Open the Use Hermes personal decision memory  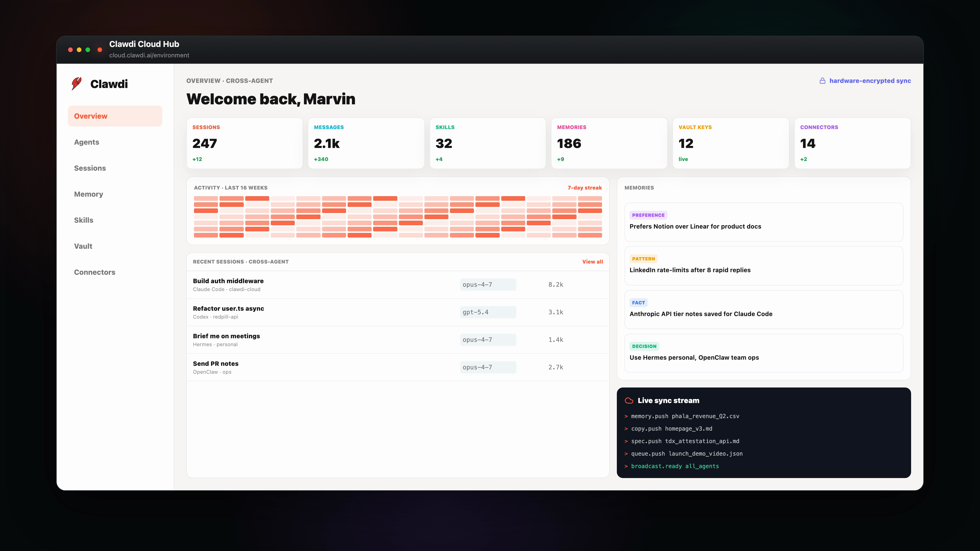[x=764, y=353]
